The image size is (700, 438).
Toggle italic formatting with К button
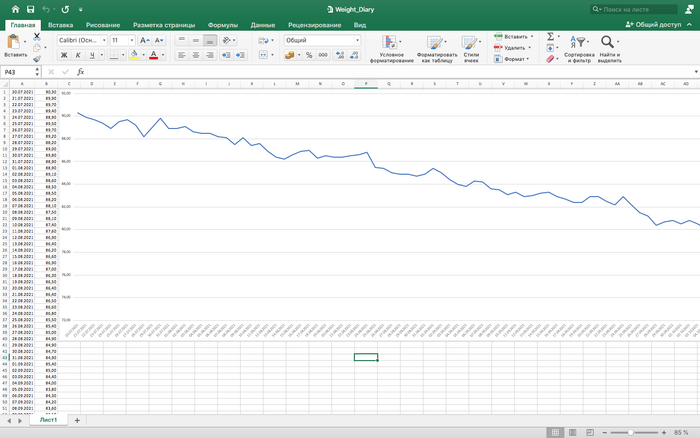point(76,55)
